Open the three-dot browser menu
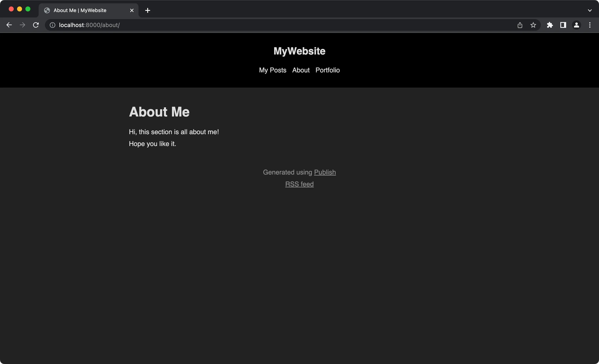599x364 pixels. click(590, 25)
